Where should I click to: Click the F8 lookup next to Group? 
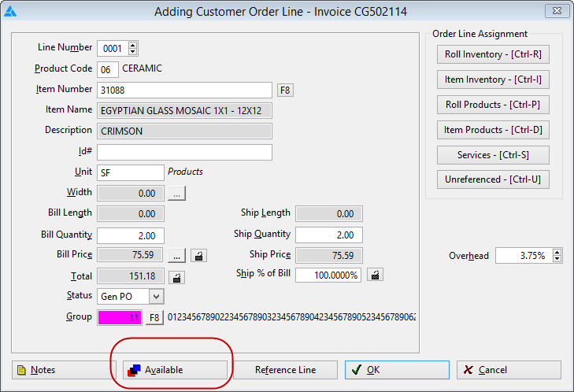point(154,317)
